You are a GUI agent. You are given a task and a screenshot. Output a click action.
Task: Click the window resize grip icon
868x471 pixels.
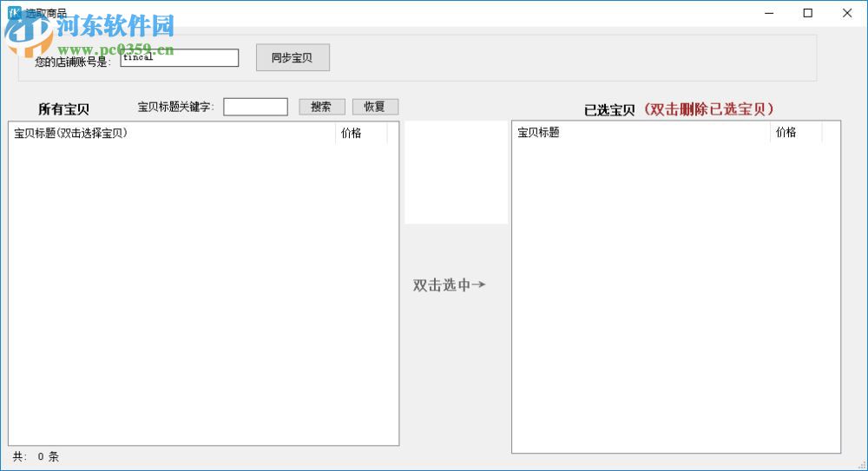[862, 466]
